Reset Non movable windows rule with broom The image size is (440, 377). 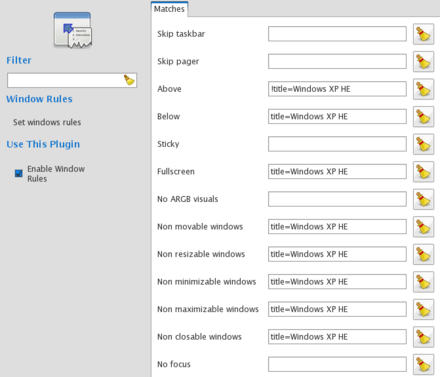point(423,227)
